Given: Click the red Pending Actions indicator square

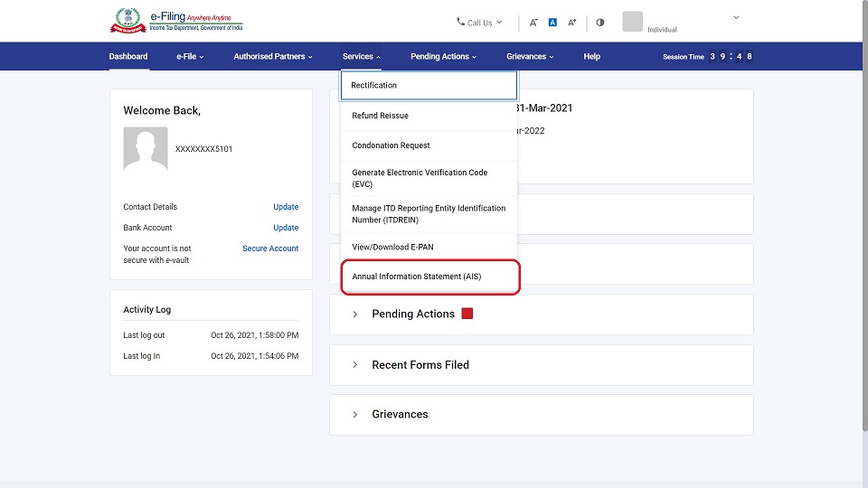Looking at the screenshot, I should click(467, 314).
